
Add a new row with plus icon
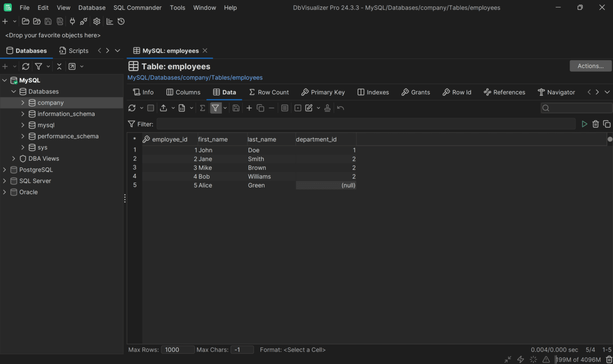point(249,108)
